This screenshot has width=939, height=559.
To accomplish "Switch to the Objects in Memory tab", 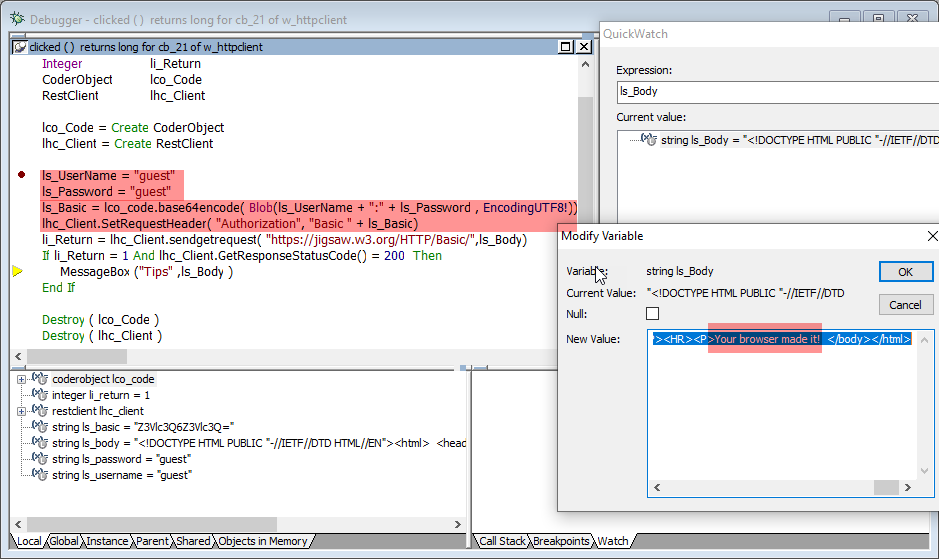I will [262, 541].
